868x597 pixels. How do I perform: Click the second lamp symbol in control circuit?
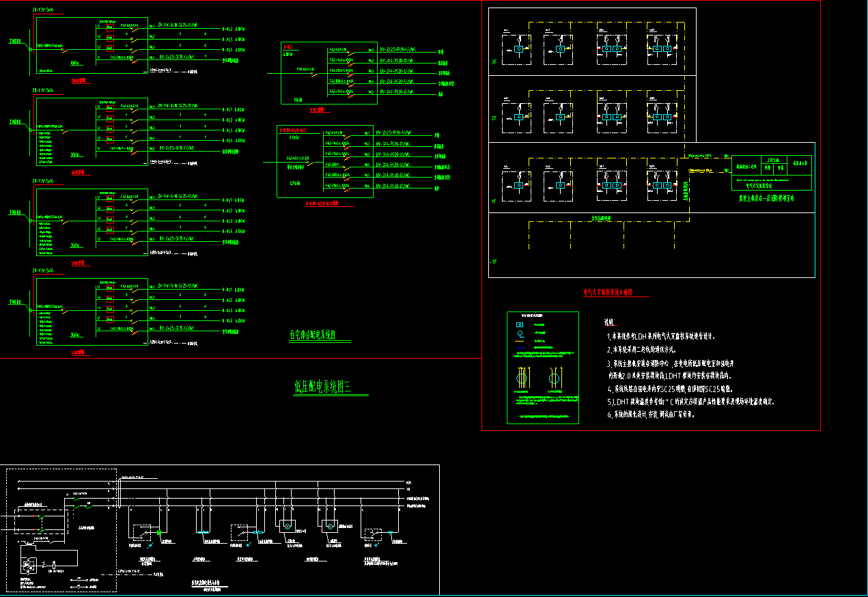tap(331, 526)
